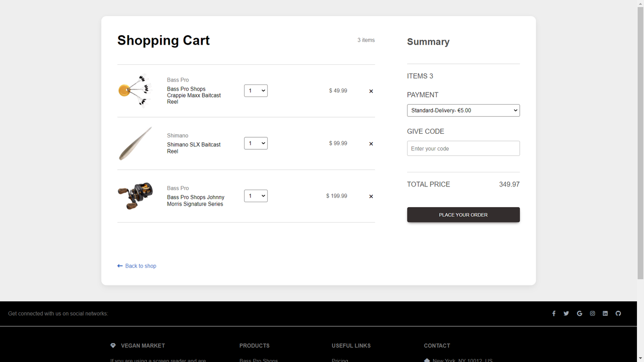Click the '3 items' count label
Viewport: 644px width, 362px height.
click(x=366, y=40)
